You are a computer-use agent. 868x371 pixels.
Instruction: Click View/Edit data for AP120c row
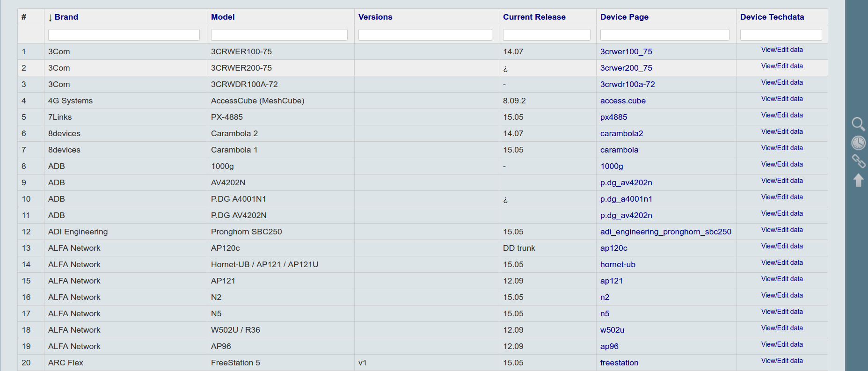[781, 247]
